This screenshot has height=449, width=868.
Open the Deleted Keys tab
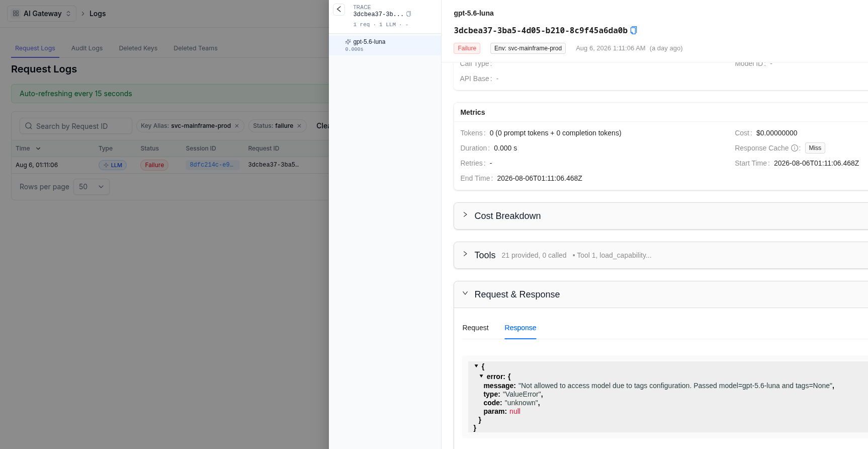point(138,48)
